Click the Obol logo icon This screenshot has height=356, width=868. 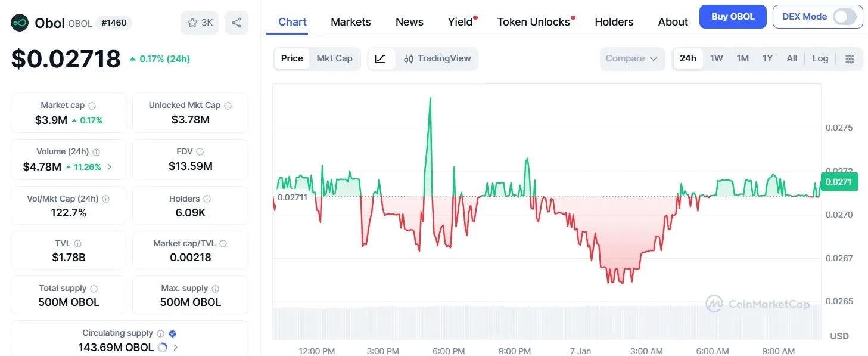point(20,23)
